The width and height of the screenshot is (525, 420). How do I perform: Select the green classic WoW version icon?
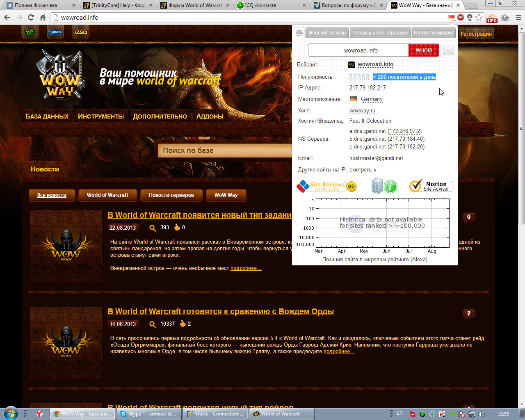[x=30, y=32]
